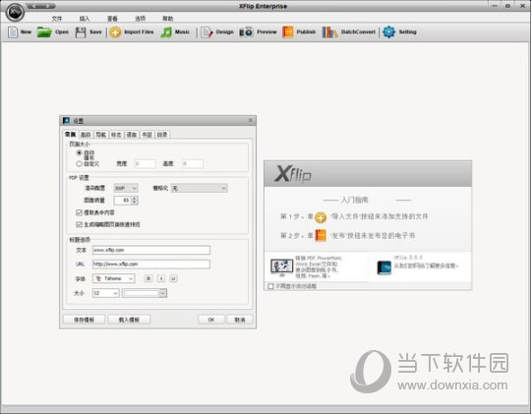The image size is (532, 414).
Task: Click the monitor thumbnail in the welcome panel
Action: (x=281, y=266)
